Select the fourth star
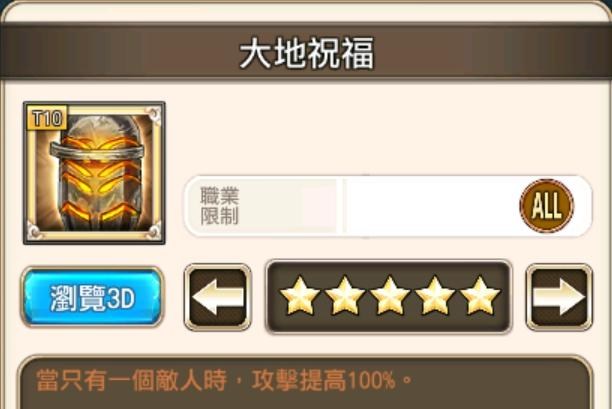The height and width of the screenshot is (409, 612). point(434,296)
